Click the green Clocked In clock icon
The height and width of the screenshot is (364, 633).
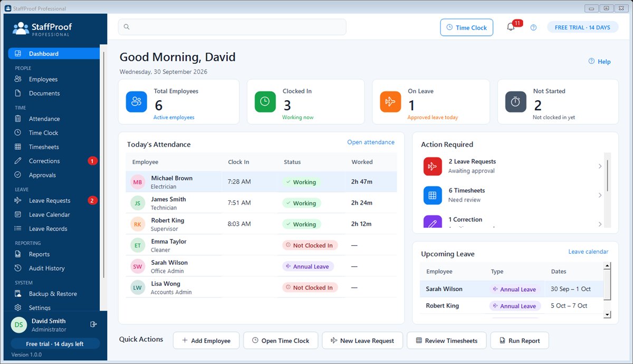(265, 101)
